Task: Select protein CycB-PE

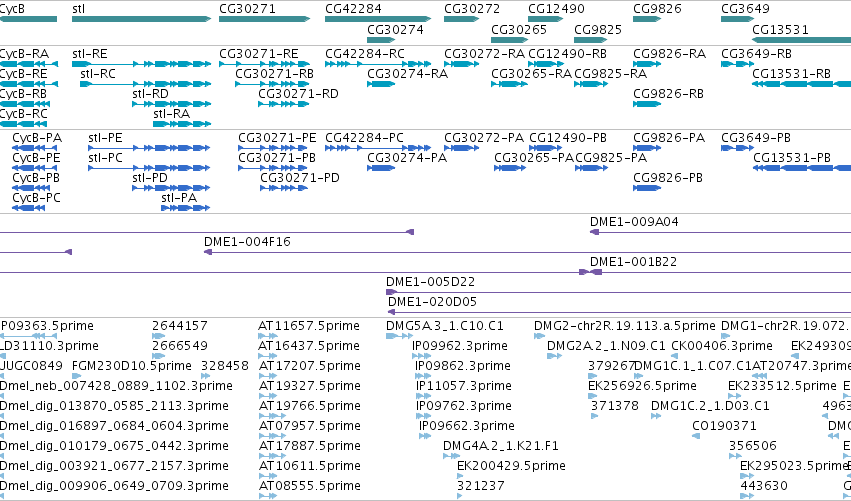Action: [36, 168]
